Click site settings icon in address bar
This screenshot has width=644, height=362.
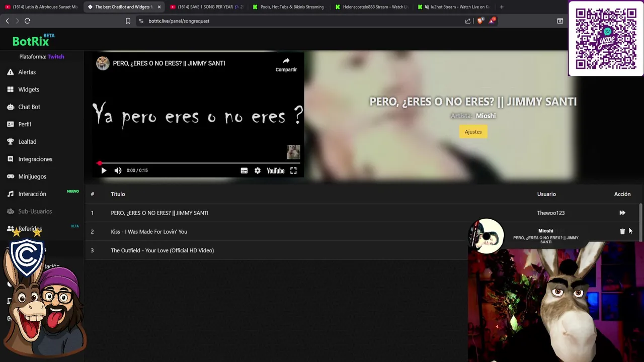(141, 21)
